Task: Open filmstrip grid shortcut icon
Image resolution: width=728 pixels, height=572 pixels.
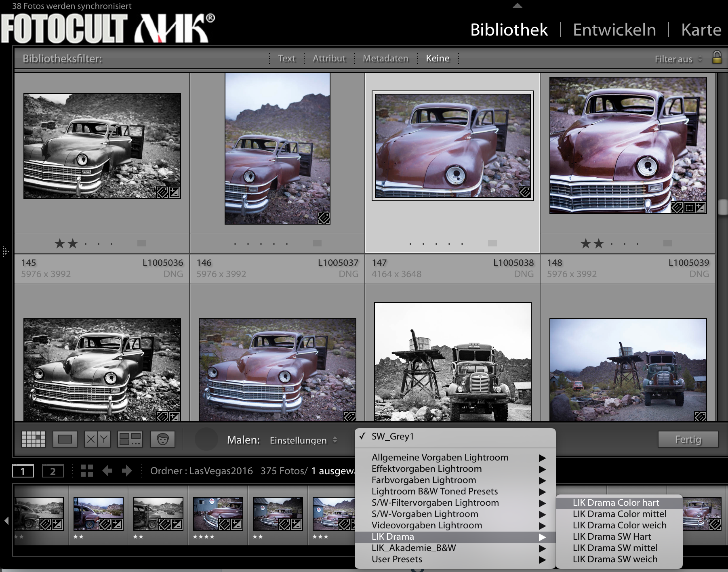Action: [x=86, y=471]
